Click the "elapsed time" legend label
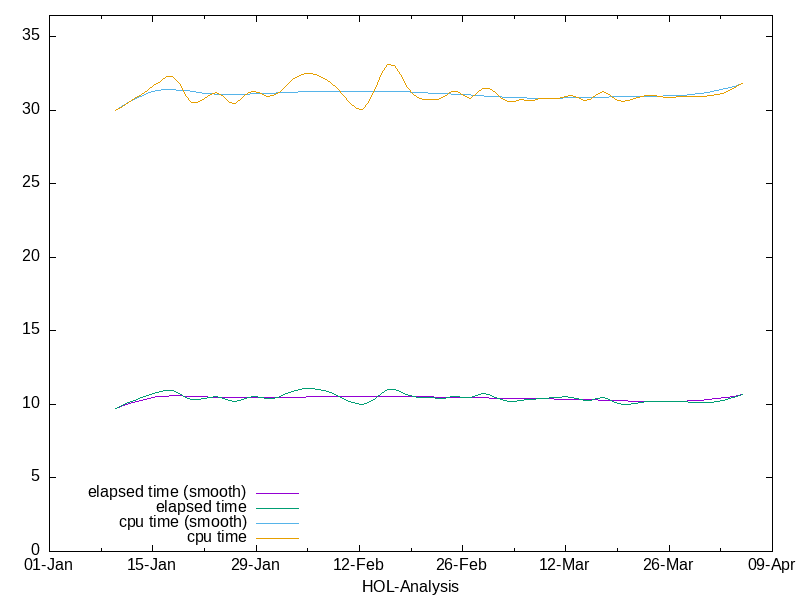The image size is (800, 600). pyautogui.click(x=201, y=507)
